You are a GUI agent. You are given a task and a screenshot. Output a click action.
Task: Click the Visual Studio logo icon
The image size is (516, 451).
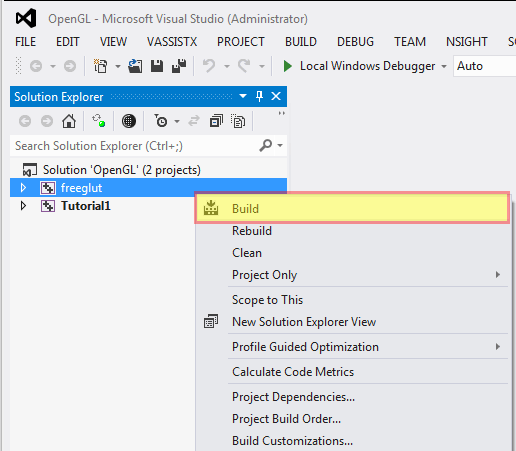click(26, 18)
